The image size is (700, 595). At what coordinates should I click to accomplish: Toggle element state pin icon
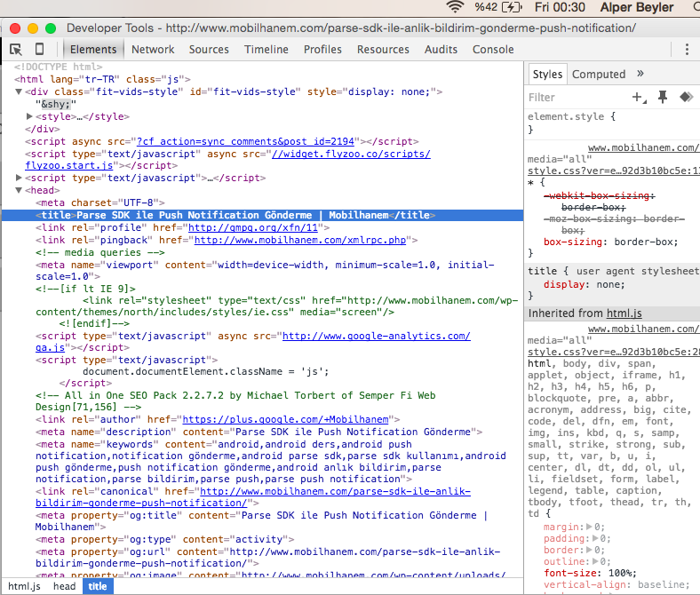[x=663, y=97]
